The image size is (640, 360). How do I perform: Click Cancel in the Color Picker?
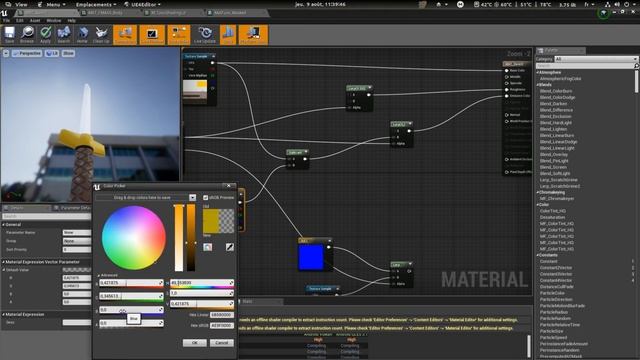[222, 342]
